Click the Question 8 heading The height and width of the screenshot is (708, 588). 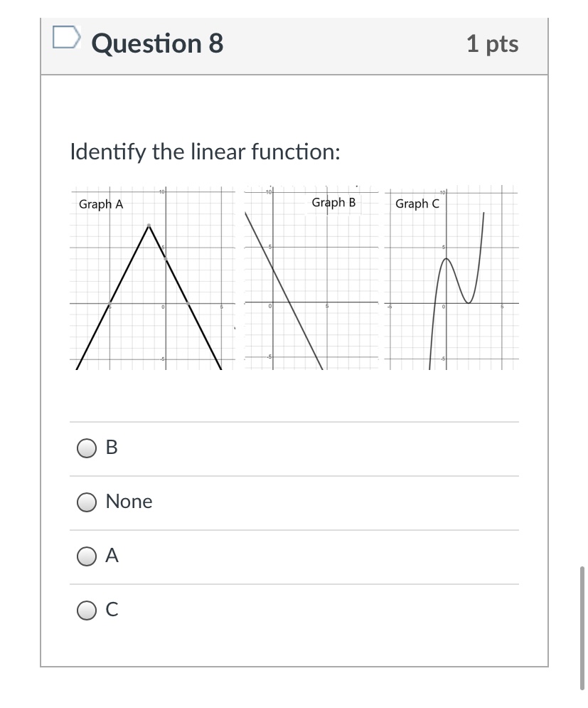(157, 43)
